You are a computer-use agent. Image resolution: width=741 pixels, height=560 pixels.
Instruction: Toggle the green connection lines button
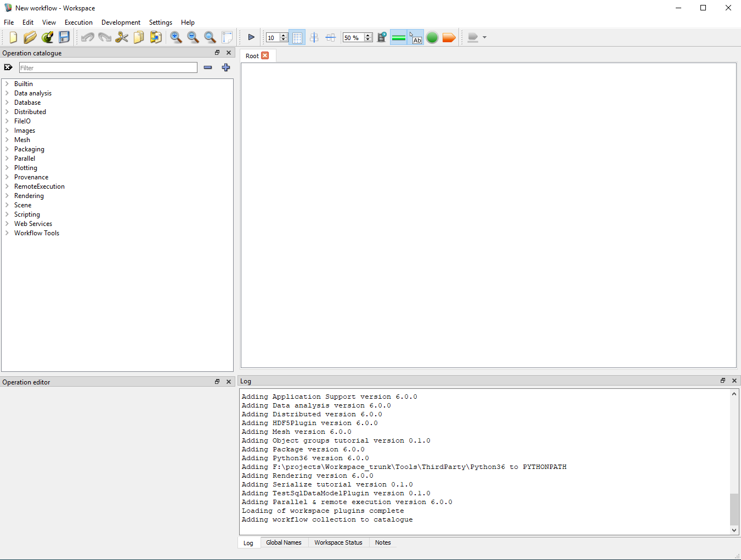399,37
